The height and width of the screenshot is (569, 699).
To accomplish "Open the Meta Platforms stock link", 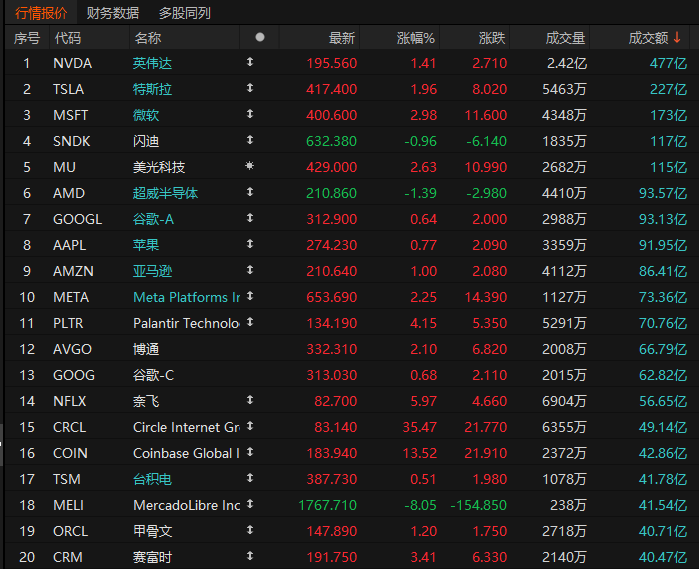I will [x=186, y=297].
